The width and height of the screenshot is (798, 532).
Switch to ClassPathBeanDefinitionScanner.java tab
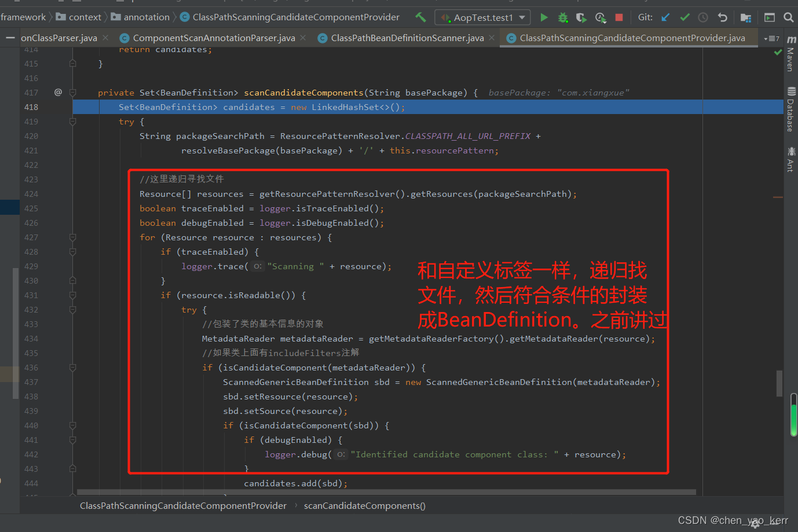(407, 38)
